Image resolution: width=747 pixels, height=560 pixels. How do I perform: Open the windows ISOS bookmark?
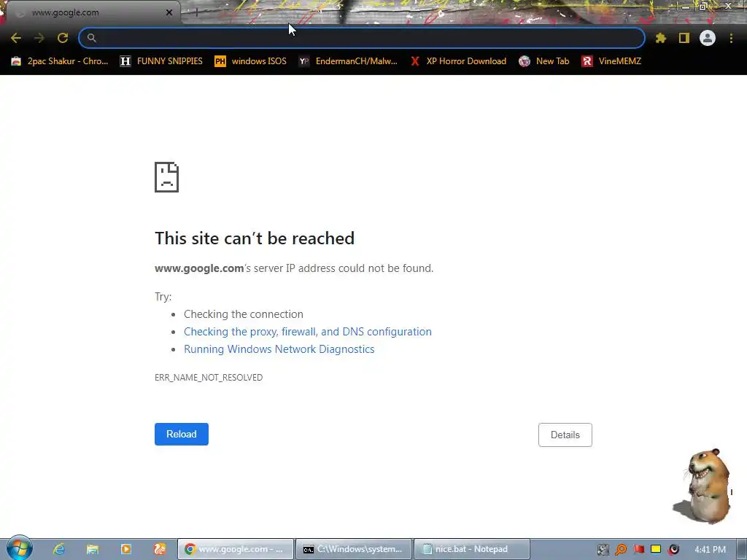click(x=251, y=61)
